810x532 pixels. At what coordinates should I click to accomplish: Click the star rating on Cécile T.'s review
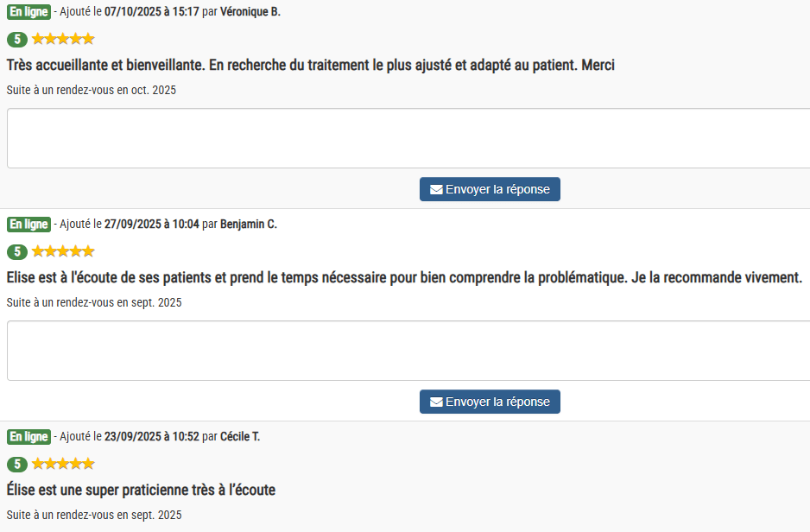[63, 464]
